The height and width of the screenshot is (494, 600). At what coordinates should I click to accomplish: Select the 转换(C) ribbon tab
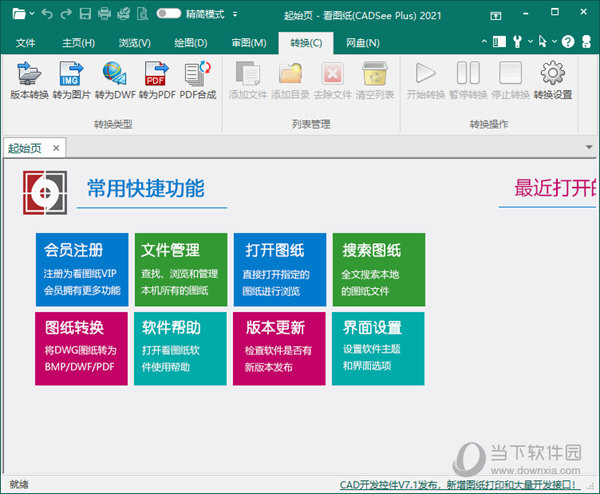[x=306, y=43]
